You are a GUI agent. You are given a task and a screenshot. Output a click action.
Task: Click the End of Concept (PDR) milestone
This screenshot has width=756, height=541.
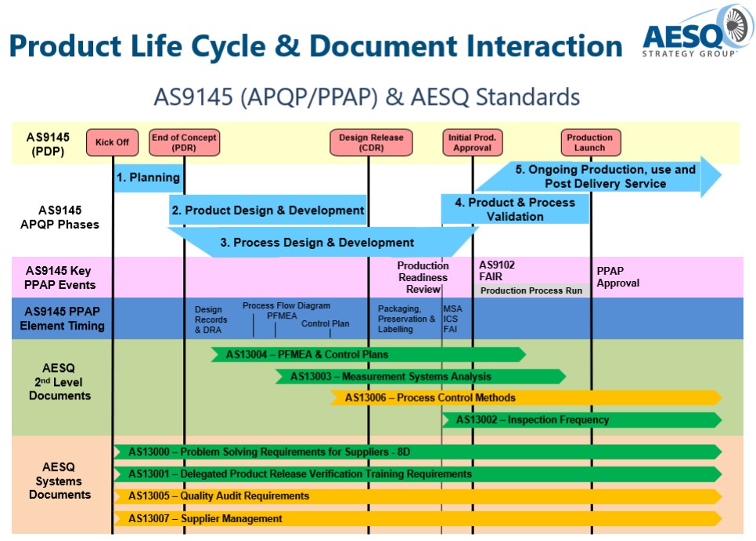pyautogui.click(x=184, y=142)
